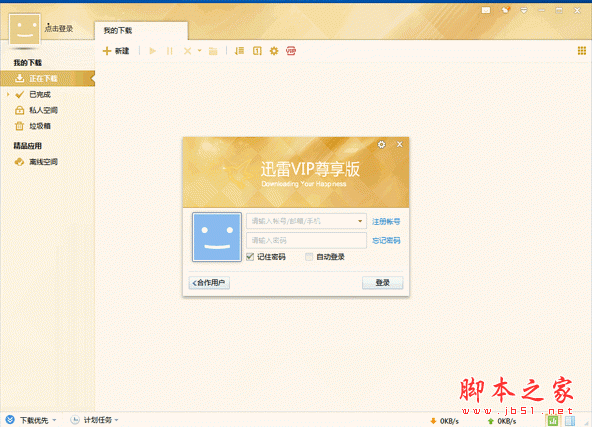Expand the account history dropdown arrow

pos(360,221)
